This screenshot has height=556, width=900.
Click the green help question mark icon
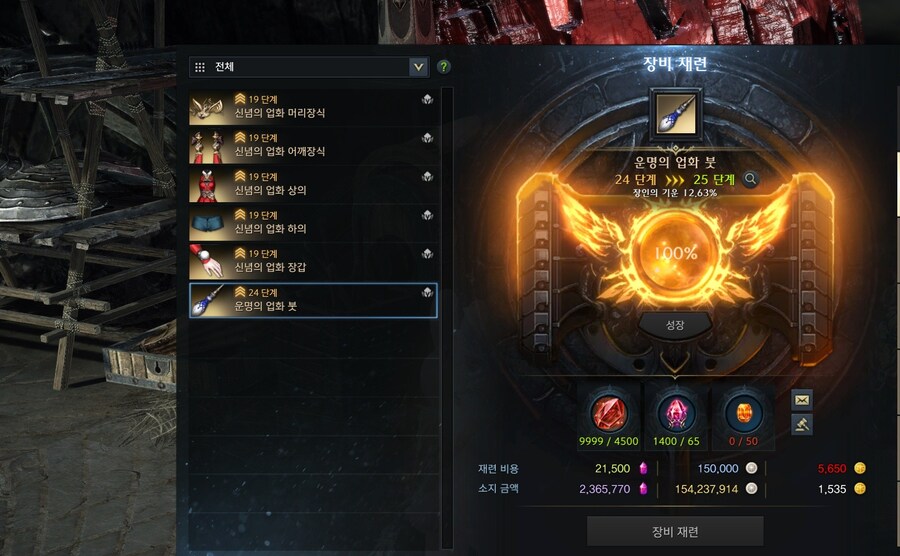pos(443,67)
